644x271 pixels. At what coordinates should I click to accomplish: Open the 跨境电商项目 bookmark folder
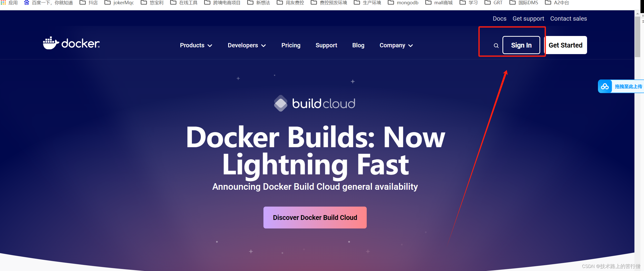click(222, 3)
